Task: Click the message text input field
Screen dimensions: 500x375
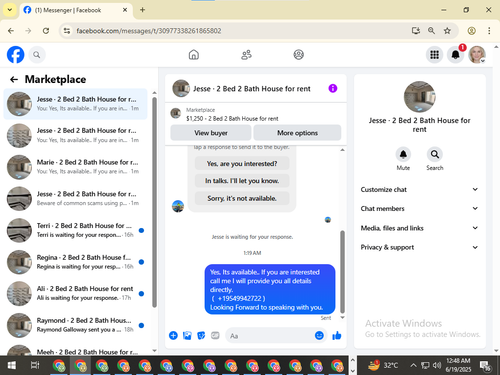Action: [270, 336]
